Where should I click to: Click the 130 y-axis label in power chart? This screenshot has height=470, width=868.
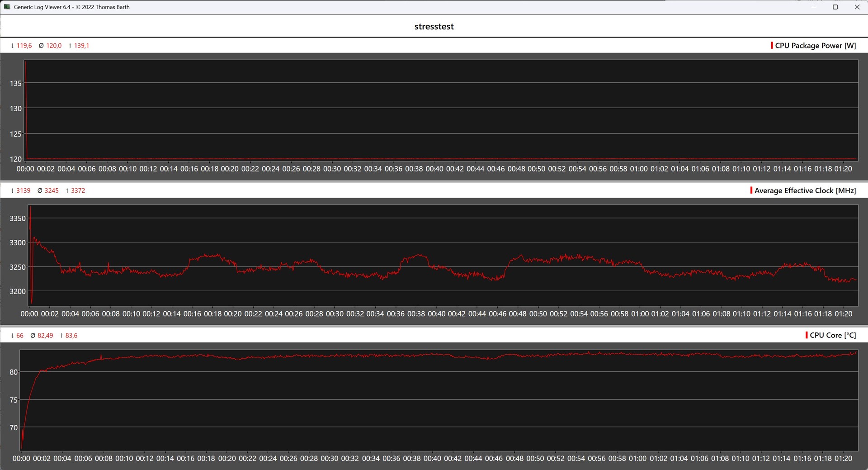pos(16,109)
